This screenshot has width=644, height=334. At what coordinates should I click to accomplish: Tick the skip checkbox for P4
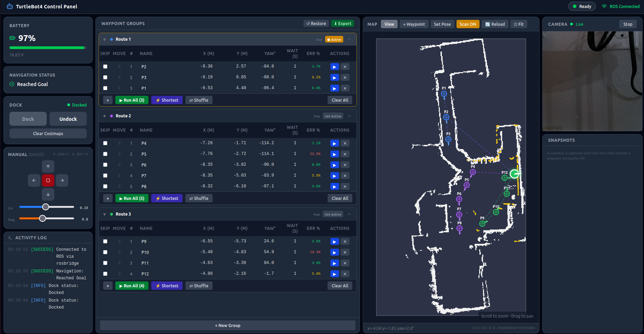105,143
